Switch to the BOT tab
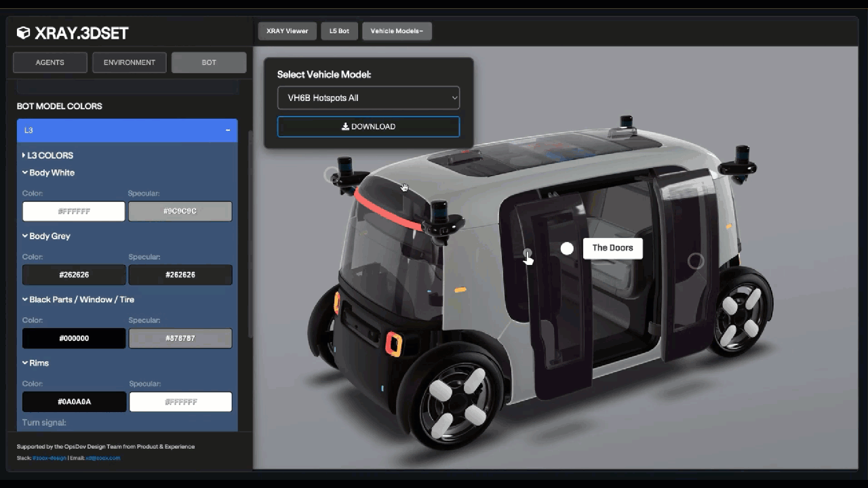 click(x=209, y=62)
